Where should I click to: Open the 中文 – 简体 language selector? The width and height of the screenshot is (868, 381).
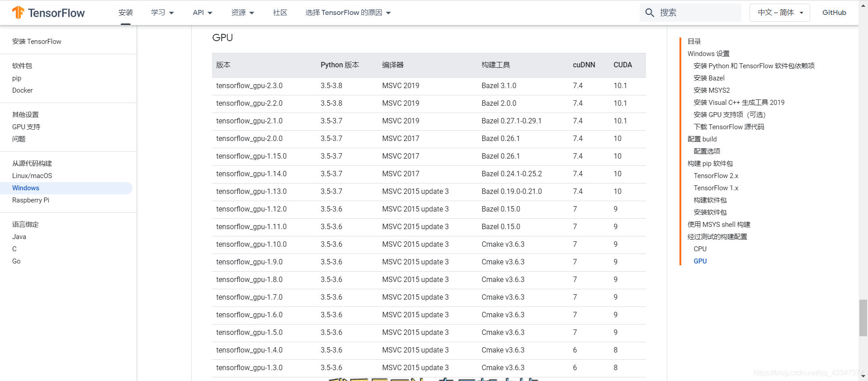pyautogui.click(x=780, y=13)
